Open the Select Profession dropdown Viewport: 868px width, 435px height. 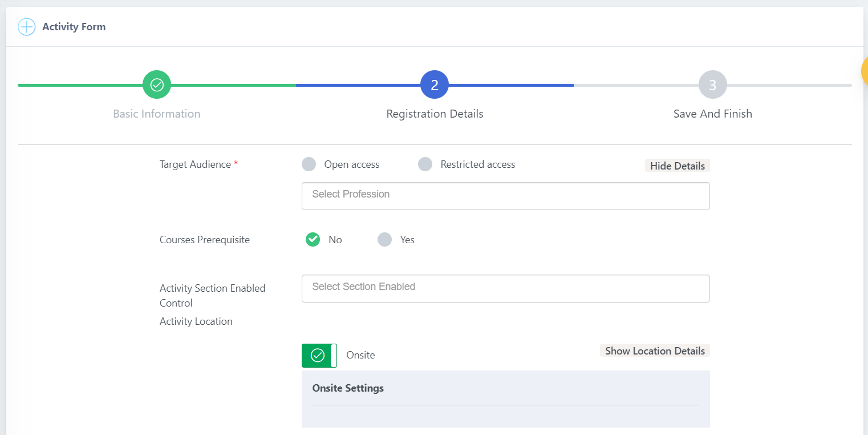click(x=505, y=196)
